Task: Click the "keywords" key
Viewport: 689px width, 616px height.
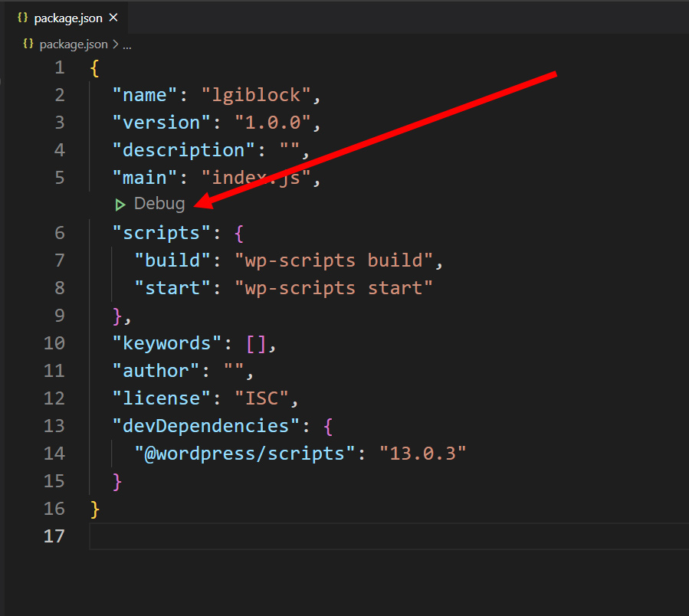Action: pyautogui.click(x=167, y=343)
